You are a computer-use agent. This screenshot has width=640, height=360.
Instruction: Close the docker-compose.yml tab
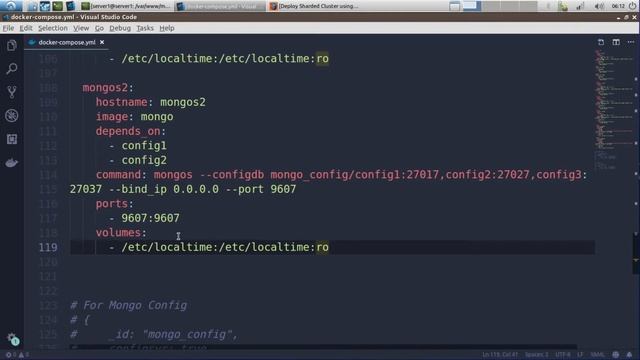pos(102,42)
